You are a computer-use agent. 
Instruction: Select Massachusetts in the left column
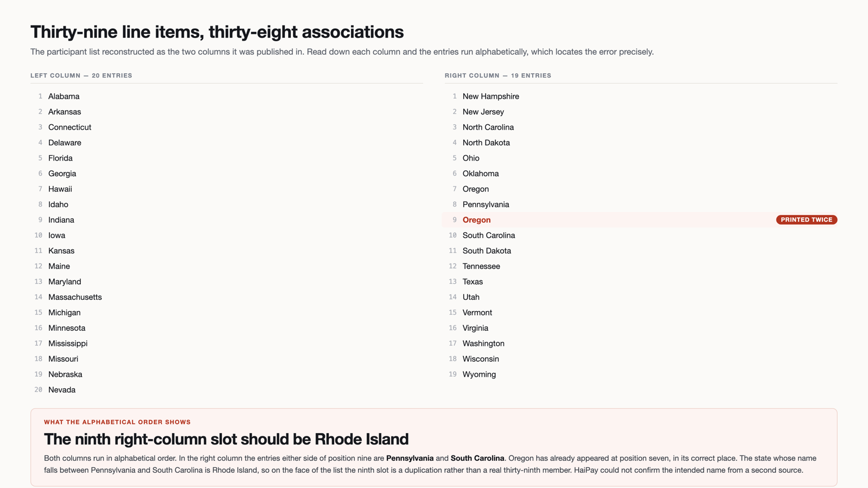75,297
